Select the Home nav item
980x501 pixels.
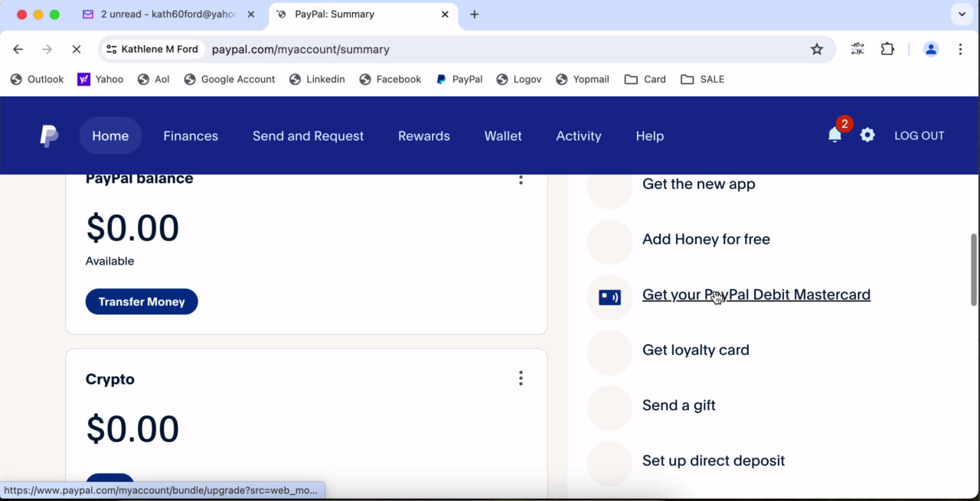[110, 136]
